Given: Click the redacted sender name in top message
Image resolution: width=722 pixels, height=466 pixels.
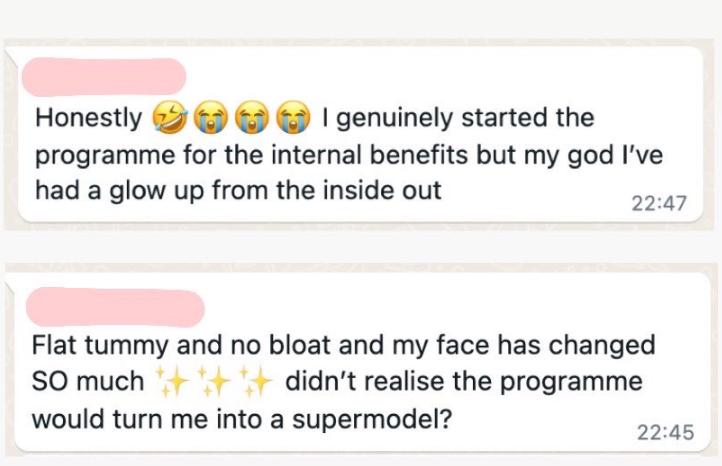Looking at the screenshot, I should pos(103,77).
